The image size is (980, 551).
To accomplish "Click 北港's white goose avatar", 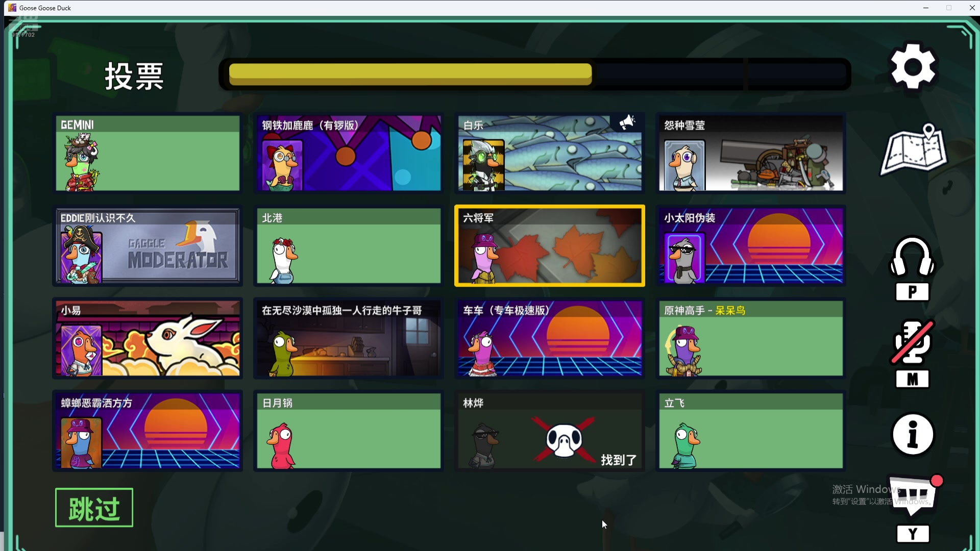I will click(x=283, y=261).
